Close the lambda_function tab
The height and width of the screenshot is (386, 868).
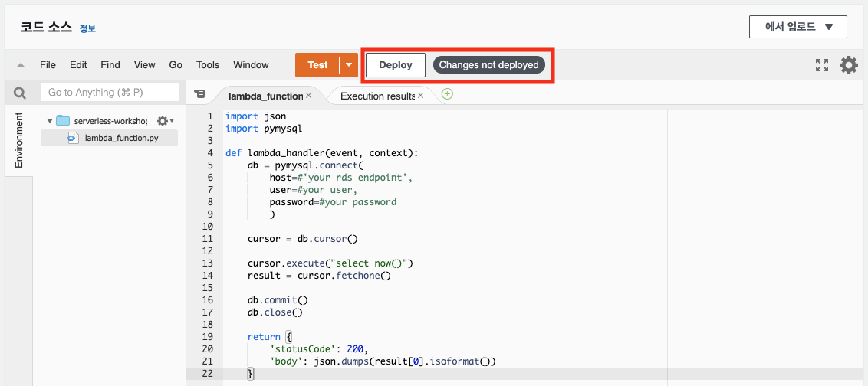coord(308,96)
